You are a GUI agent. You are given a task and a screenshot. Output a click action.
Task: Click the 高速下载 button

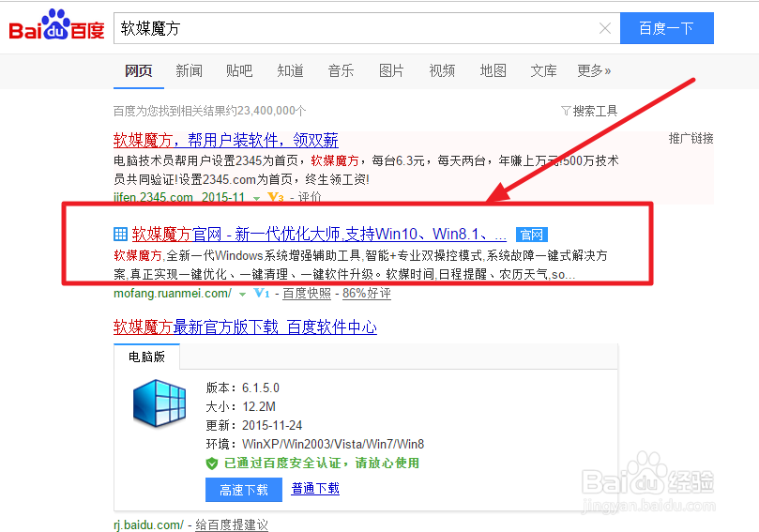[x=244, y=490]
